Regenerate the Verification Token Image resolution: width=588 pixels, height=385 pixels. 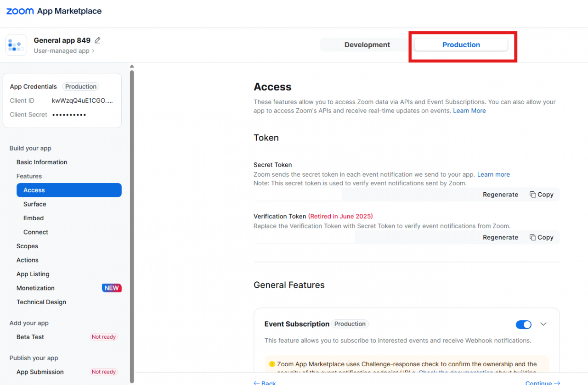point(500,237)
